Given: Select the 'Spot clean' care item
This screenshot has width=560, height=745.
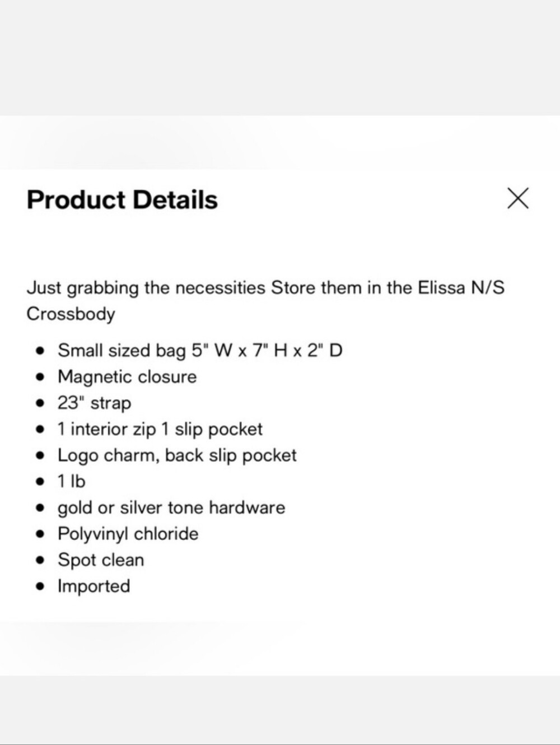Looking at the screenshot, I should (x=101, y=560).
